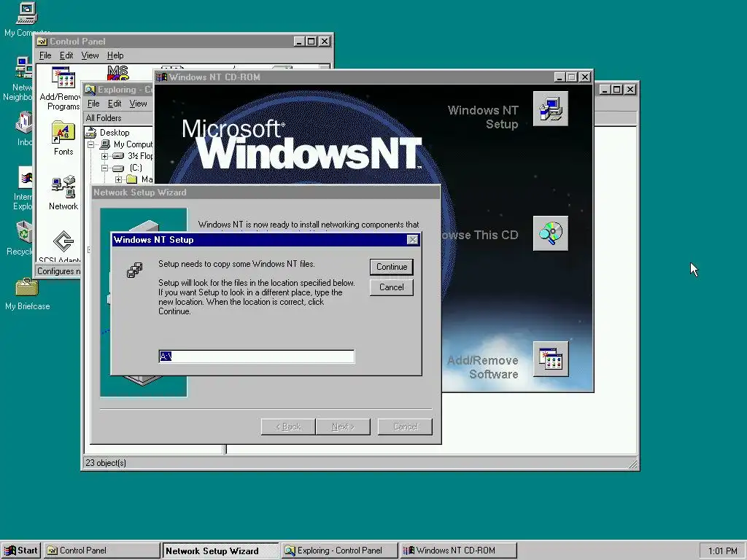Maximize the Control Panel window
This screenshot has width=747, height=560.
tap(311, 42)
